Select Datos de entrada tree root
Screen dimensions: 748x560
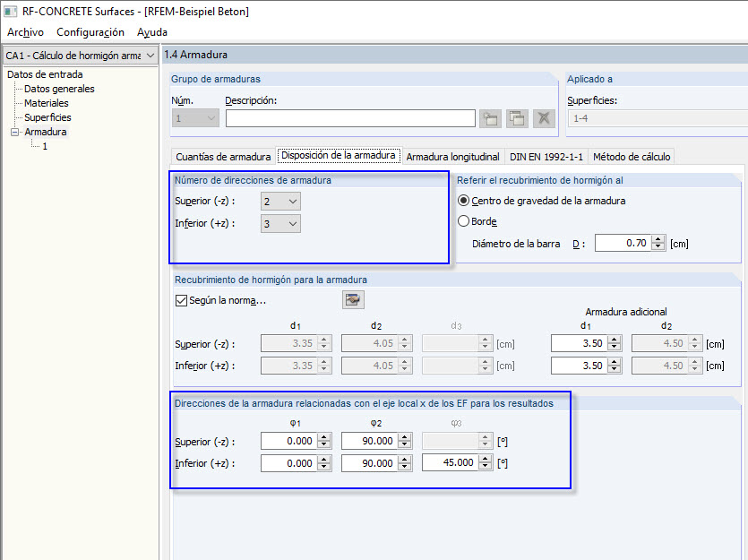pyautogui.click(x=45, y=74)
